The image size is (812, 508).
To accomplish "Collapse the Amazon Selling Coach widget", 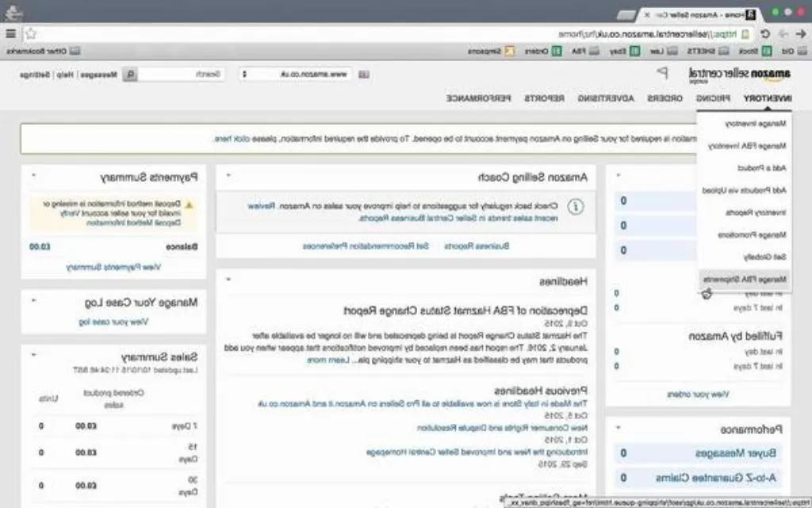I will (228, 175).
